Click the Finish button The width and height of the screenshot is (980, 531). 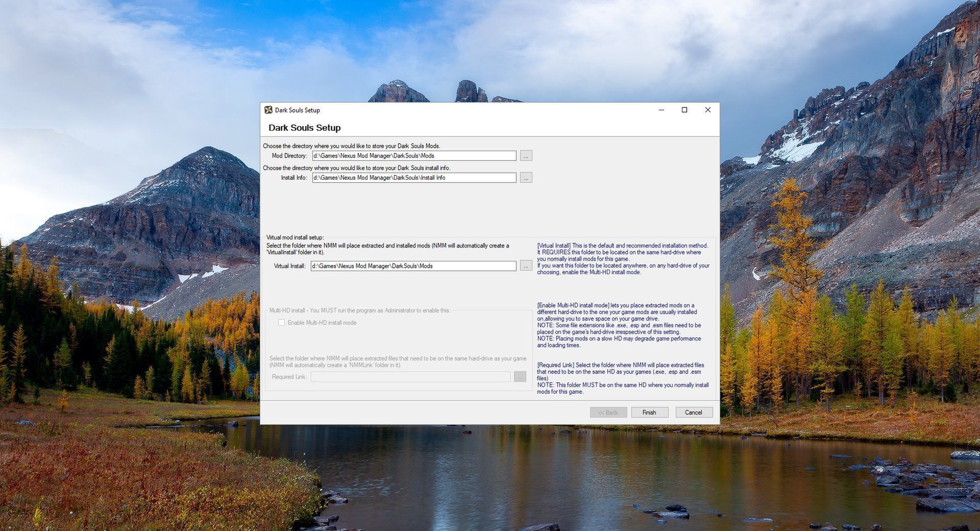(x=649, y=412)
